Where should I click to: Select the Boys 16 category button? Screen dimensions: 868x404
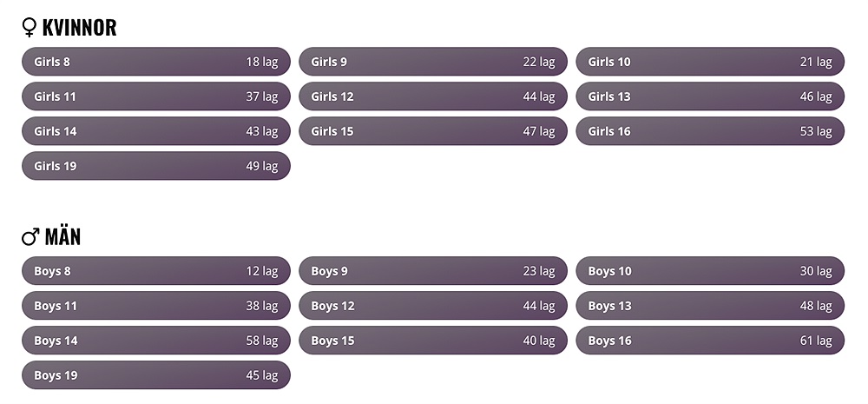(x=709, y=341)
